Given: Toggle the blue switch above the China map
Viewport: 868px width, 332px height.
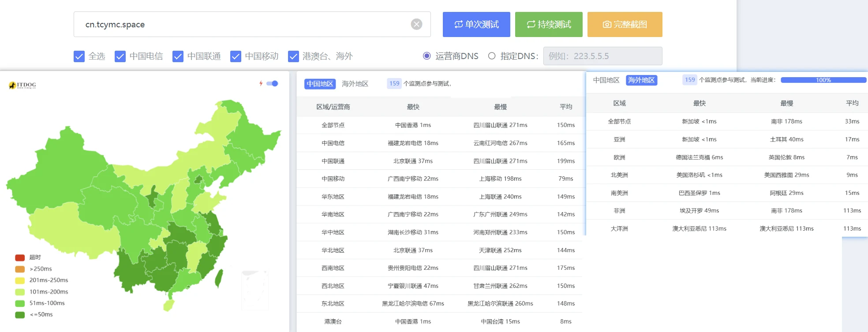Looking at the screenshot, I should (272, 83).
